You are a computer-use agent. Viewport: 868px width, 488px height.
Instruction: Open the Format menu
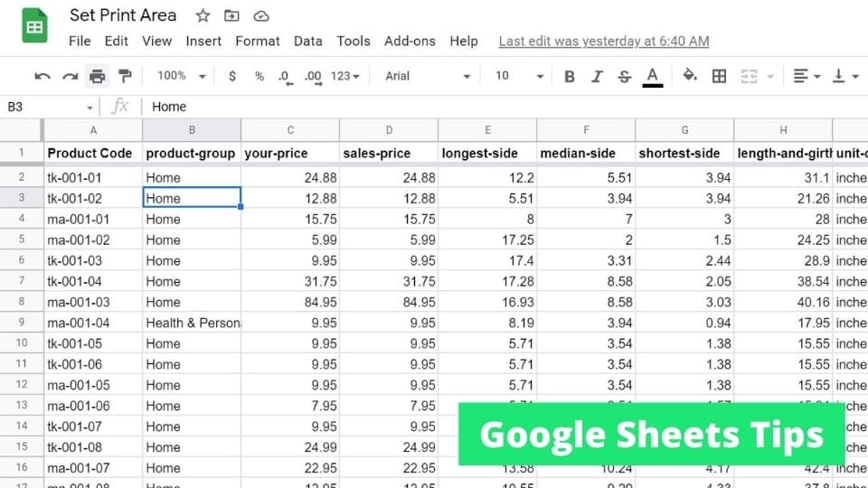click(x=258, y=41)
